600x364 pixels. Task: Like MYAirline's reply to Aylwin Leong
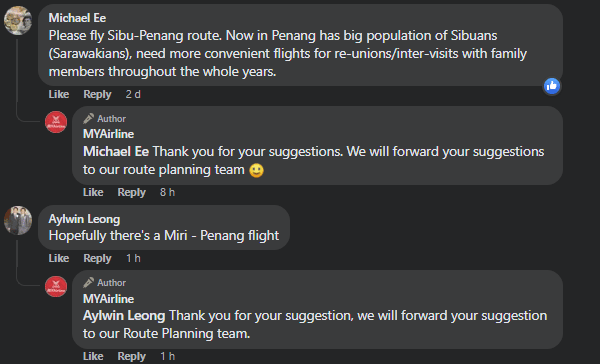(x=93, y=356)
